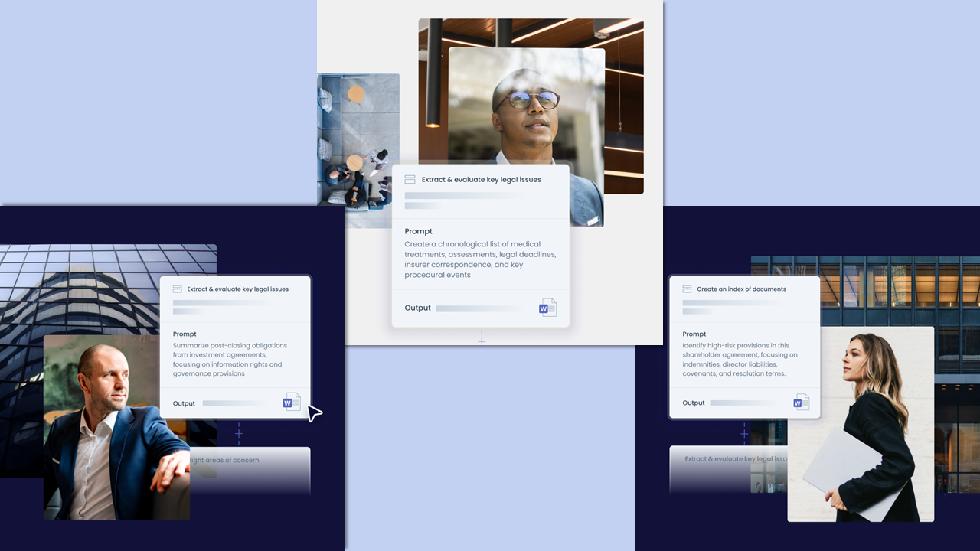Click the Word icon in the post-closing obligations card

point(292,403)
